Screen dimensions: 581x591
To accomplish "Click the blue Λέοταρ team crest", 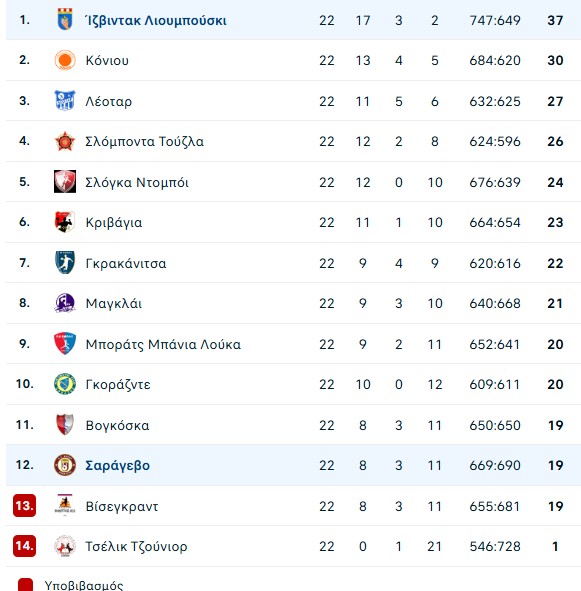I will point(65,101).
